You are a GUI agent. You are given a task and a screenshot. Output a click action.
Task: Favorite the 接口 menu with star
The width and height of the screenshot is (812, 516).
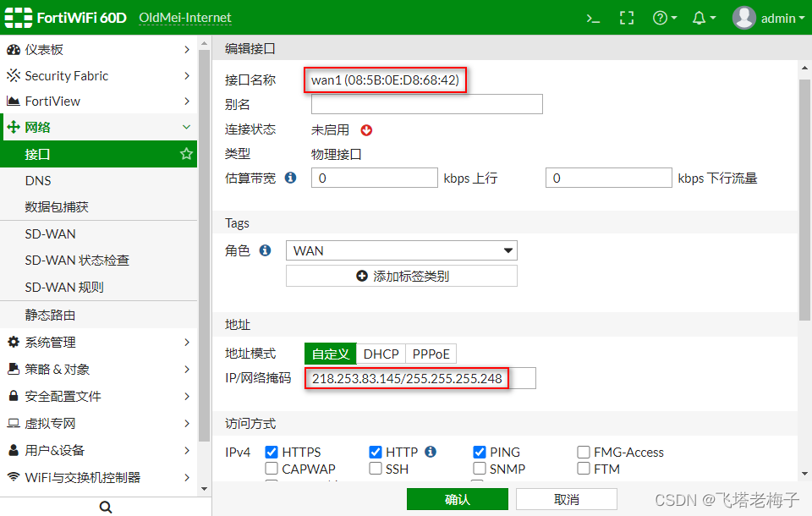click(186, 154)
